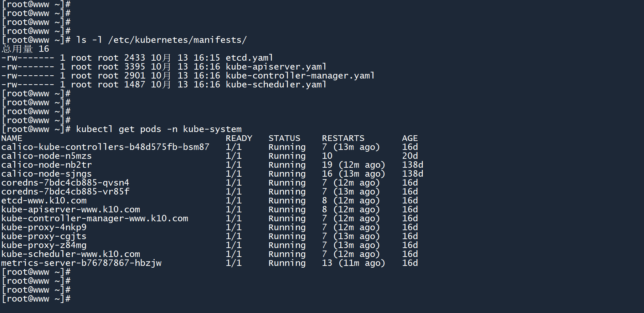
Task: Click the kube-proxy-4nkp9 pod name
Action: pos(44,227)
